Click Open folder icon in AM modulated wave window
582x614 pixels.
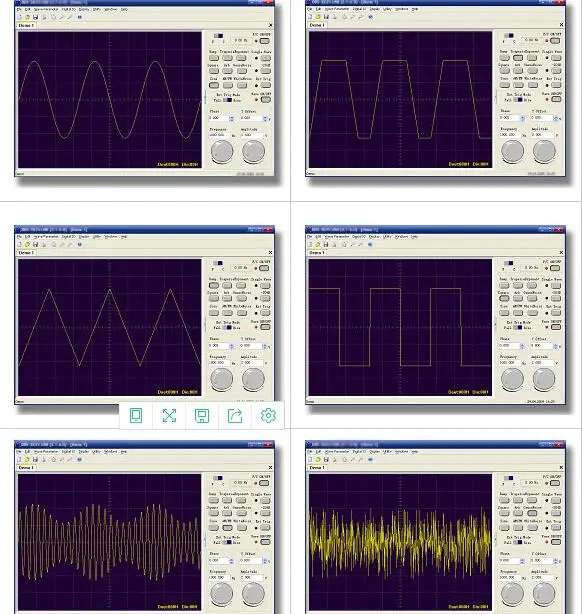[x=27, y=459]
